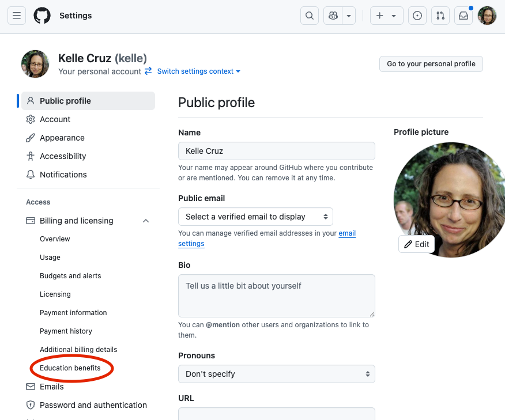Open the Pull requests icon
Image resolution: width=505 pixels, height=420 pixels.
tap(440, 16)
